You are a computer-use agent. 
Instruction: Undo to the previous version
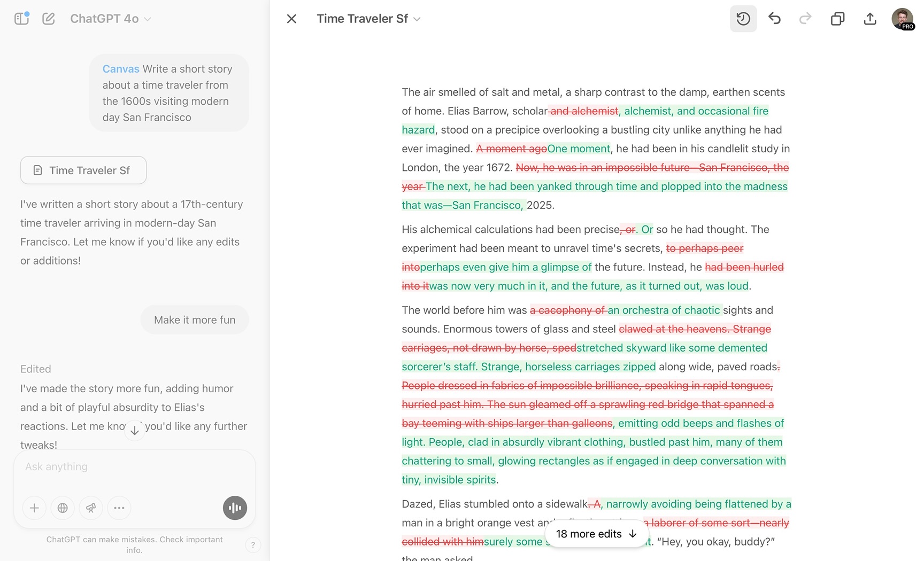[774, 19]
